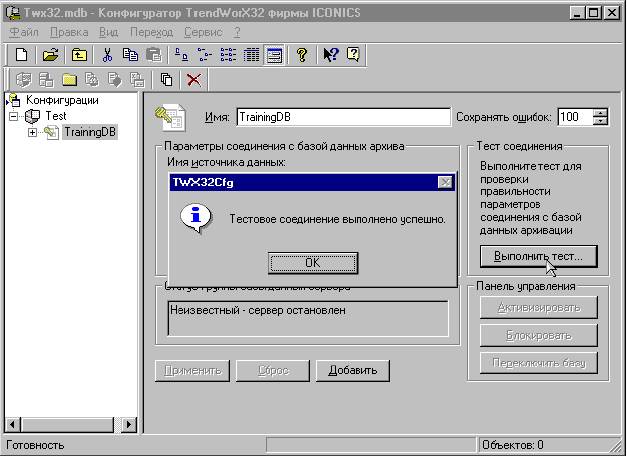
Task: Switch to large icons view
Action: pos(182,55)
